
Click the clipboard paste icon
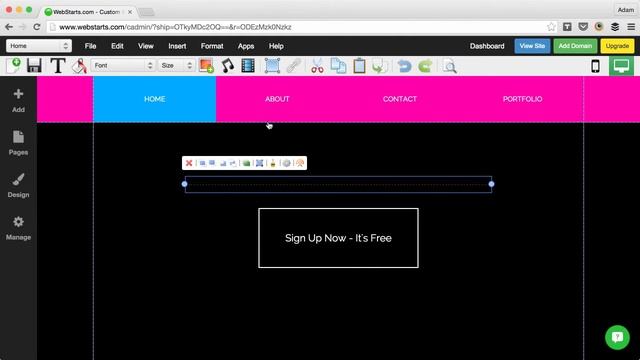[x=359, y=66]
